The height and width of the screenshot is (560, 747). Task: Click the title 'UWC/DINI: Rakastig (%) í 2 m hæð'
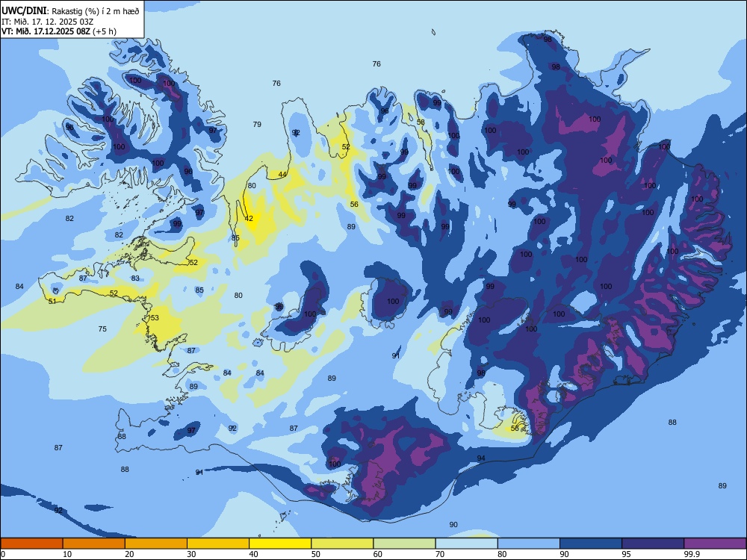70,11
